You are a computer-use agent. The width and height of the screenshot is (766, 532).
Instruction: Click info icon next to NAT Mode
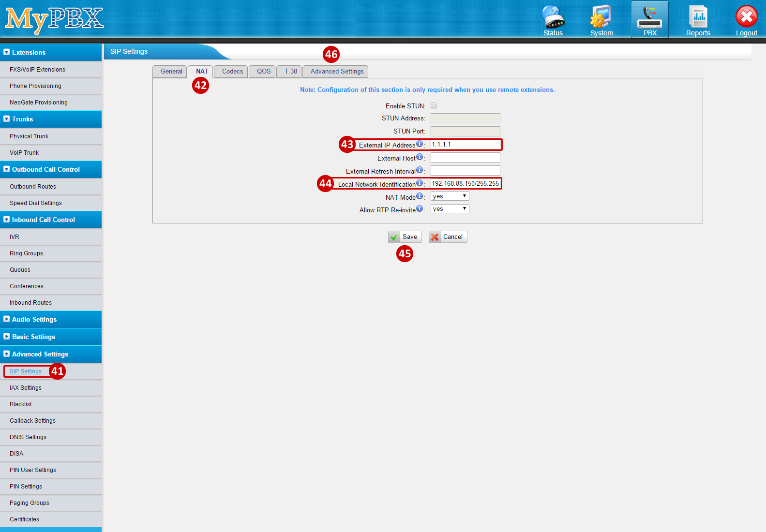pos(420,196)
